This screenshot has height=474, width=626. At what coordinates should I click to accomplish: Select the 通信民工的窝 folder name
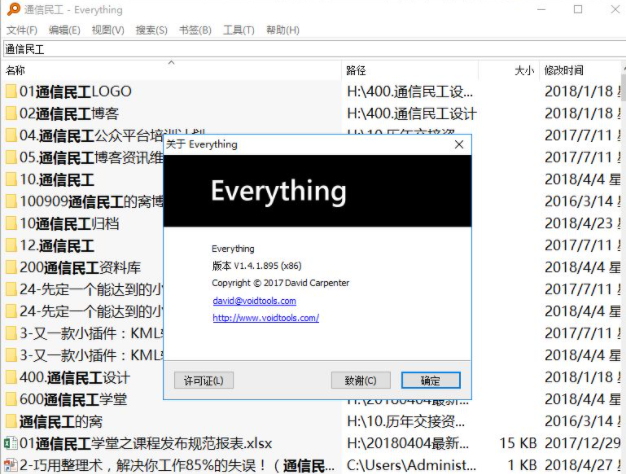pyautogui.click(x=61, y=421)
